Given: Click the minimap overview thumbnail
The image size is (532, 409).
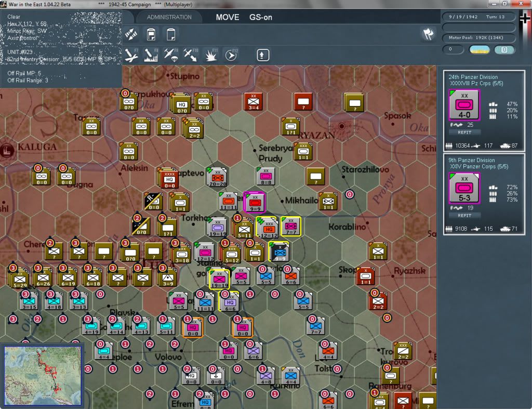Looking at the screenshot, I should coord(43,376).
